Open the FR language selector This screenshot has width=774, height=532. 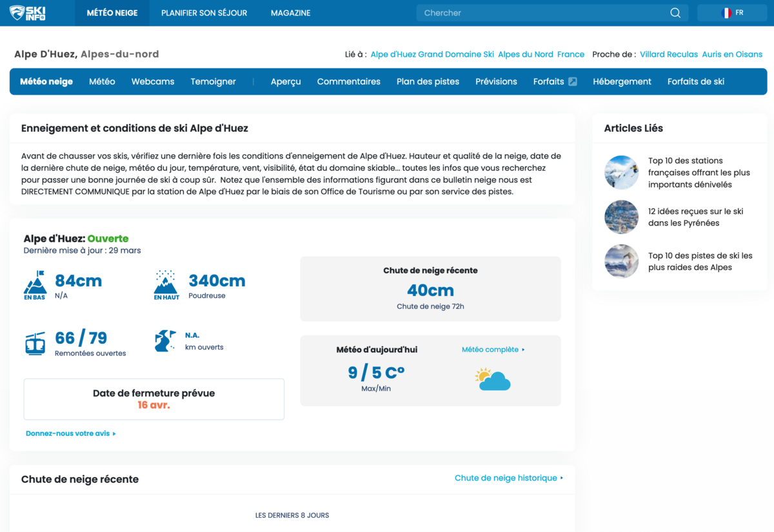tap(732, 13)
